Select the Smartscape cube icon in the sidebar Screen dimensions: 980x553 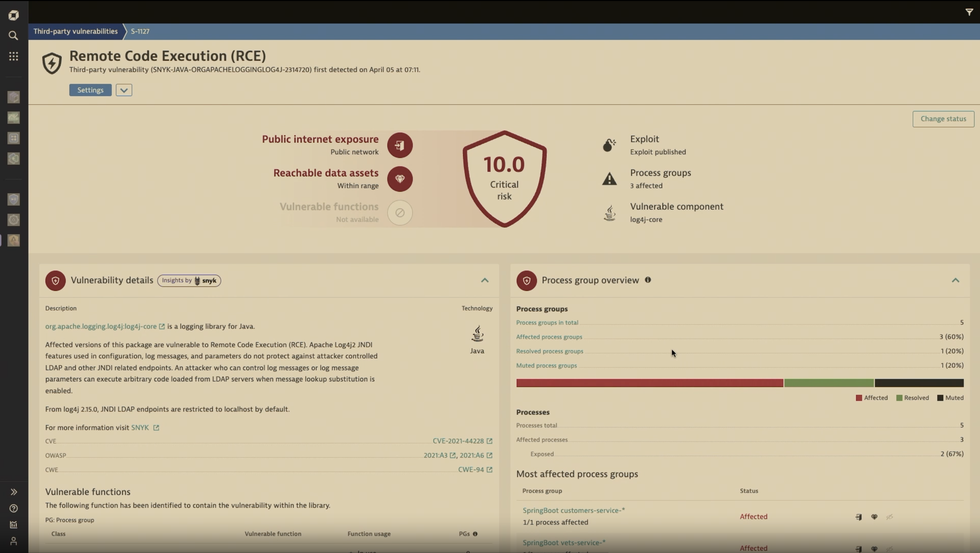point(14,97)
